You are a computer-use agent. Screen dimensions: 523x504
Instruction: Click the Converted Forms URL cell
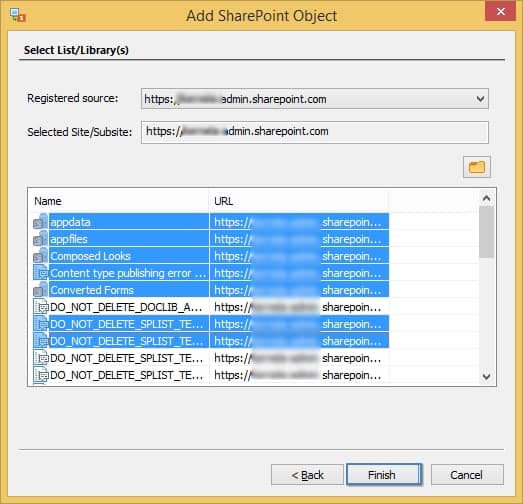(x=299, y=290)
